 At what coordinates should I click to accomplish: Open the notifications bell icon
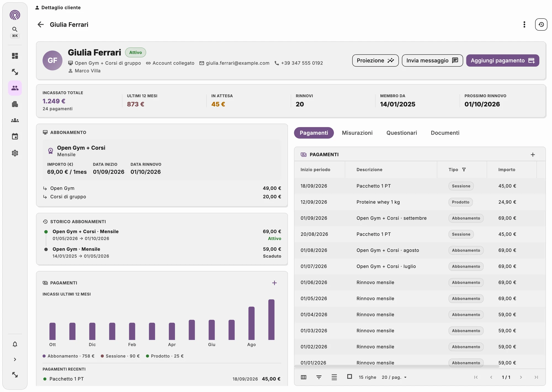[x=15, y=344]
